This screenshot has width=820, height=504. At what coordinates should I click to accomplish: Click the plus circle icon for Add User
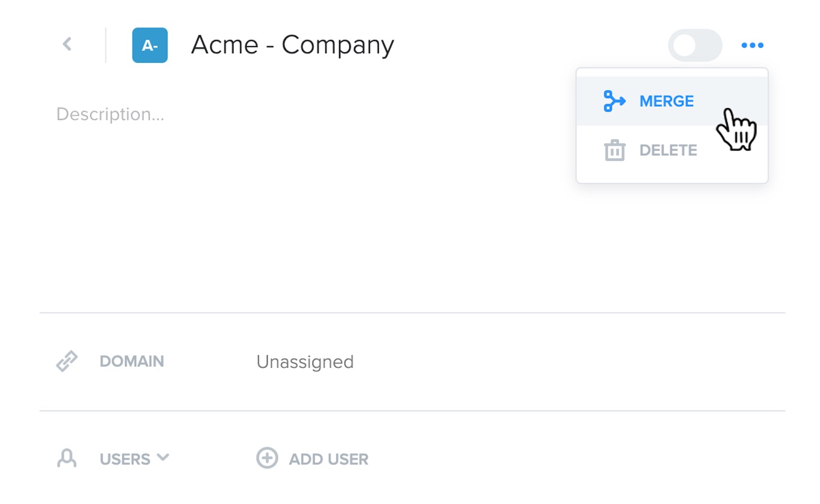click(267, 458)
